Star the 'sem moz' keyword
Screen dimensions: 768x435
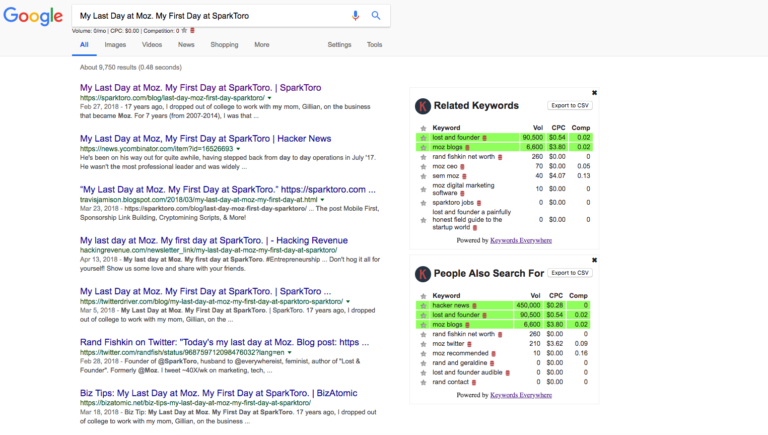click(x=423, y=176)
